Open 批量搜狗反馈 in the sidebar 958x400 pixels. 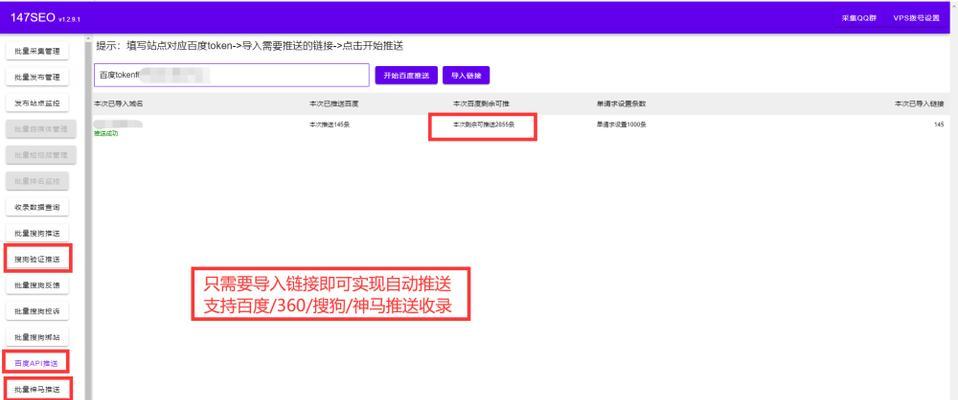click(x=37, y=285)
